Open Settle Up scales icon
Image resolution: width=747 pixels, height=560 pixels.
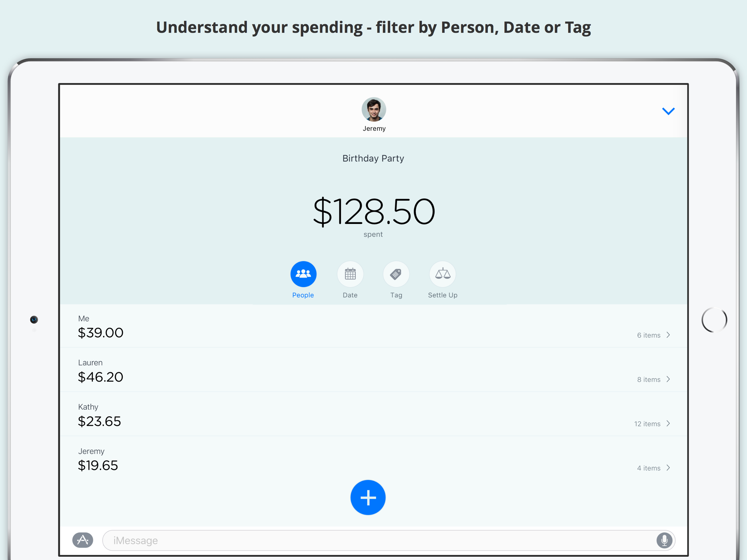(442, 274)
